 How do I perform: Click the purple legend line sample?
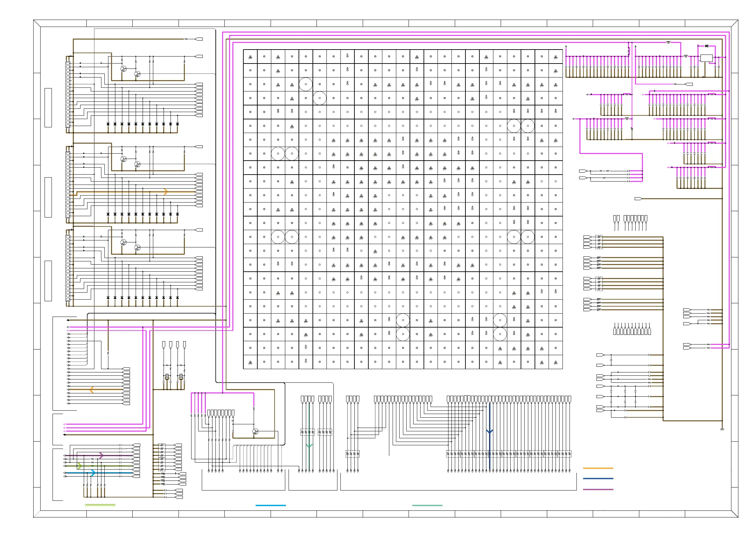[598, 489]
